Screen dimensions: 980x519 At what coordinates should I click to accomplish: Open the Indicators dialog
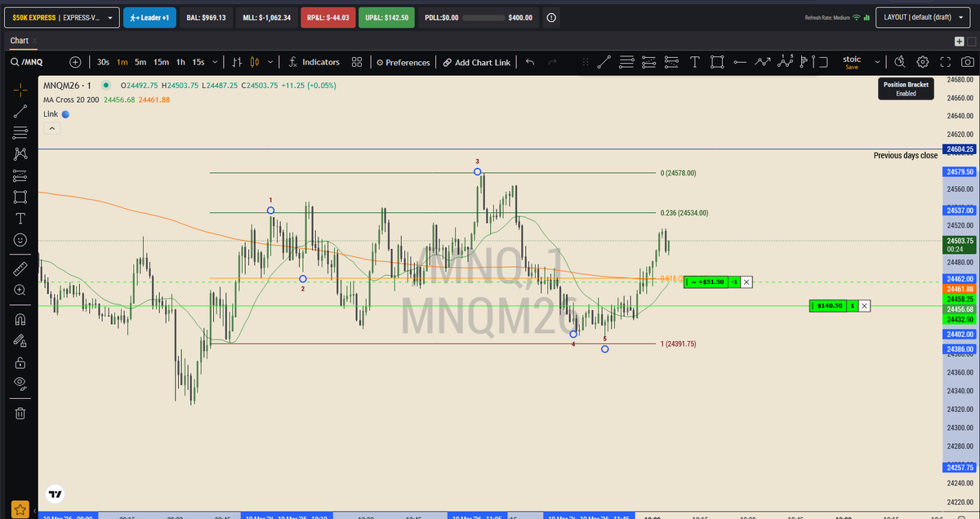pos(314,62)
